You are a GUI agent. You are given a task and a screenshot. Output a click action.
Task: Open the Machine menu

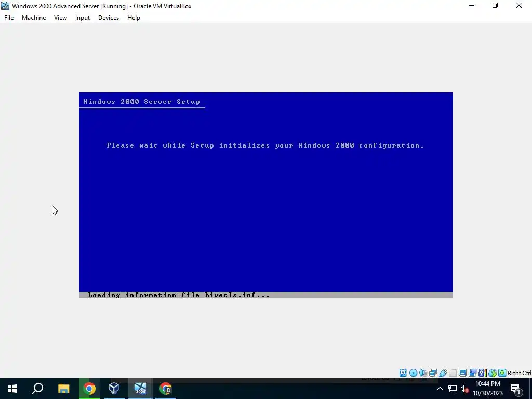34,18
